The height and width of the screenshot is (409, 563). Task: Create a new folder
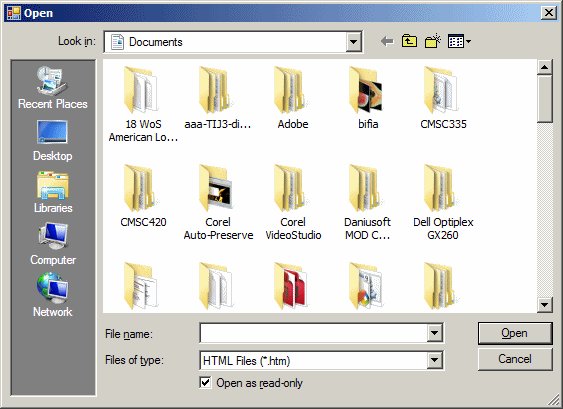coord(433,41)
